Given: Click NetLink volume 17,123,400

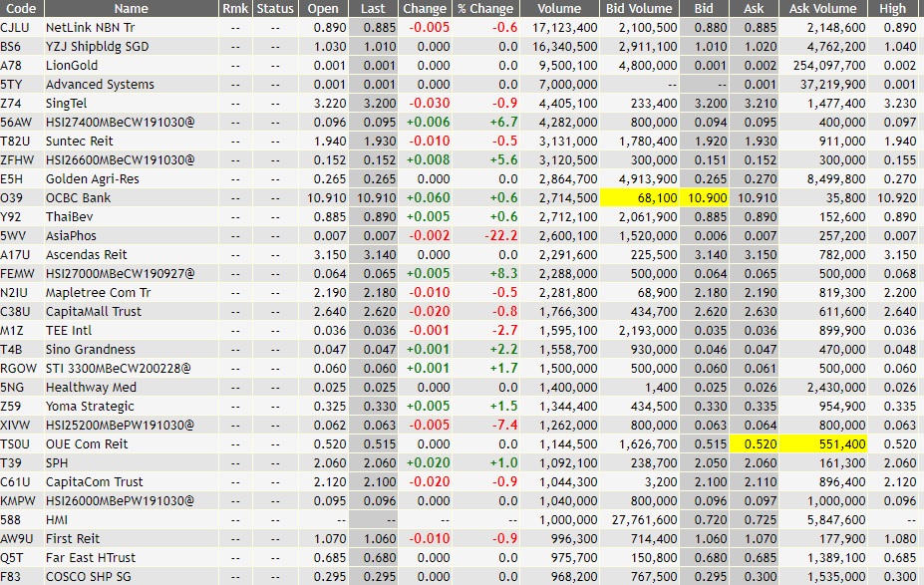Looking at the screenshot, I should coord(564,28).
